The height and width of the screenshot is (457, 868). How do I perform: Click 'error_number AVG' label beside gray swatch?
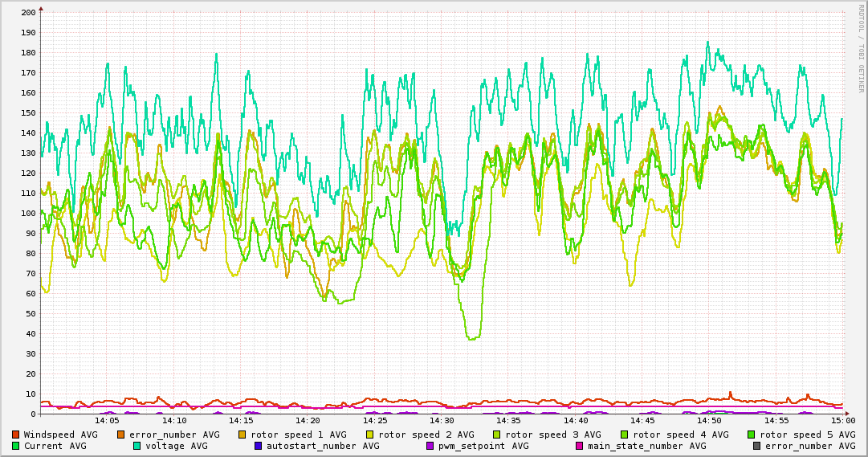[810, 447]
